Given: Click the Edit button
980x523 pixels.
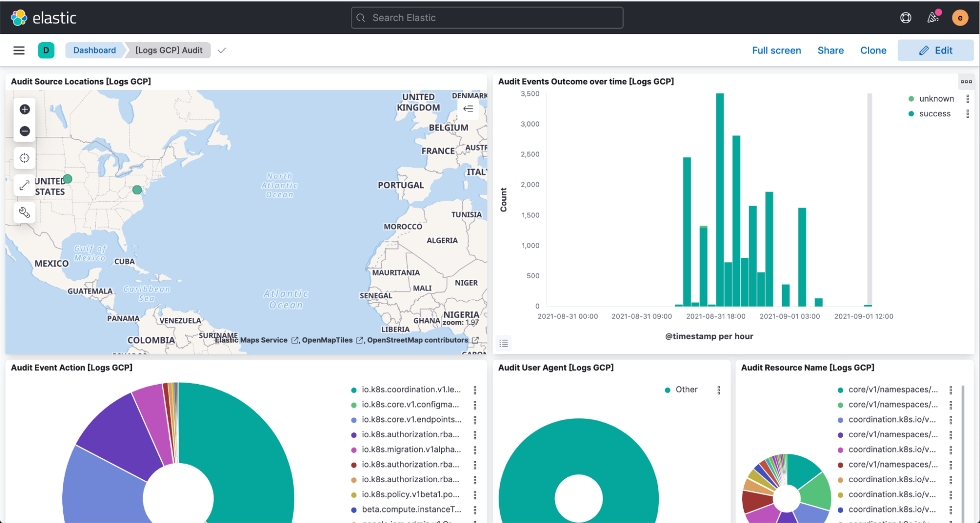Looking at the screenshot, I should [935, 50].
